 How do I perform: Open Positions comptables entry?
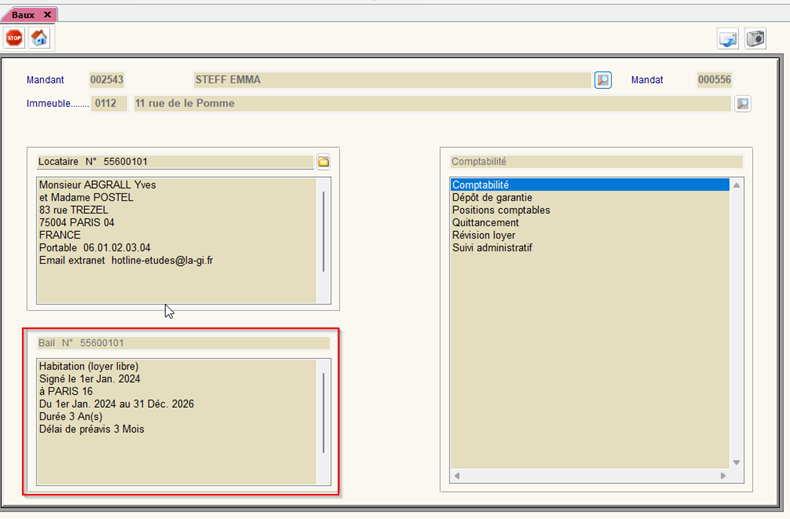tap(500, 210)
